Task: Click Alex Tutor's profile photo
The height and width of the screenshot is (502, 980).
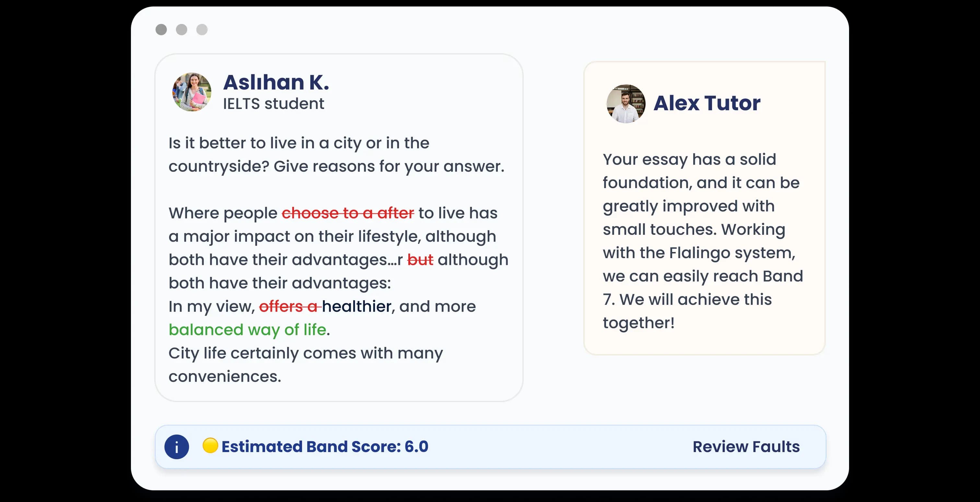Action: click(626, 103)
